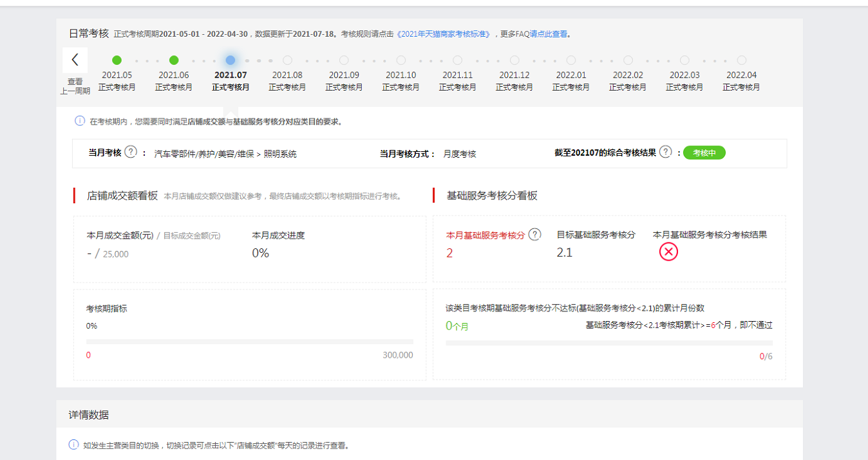Viewport: 868px width, 460px height.
Task: Click the 2.1 target service score
Action: tap(565, 253)
